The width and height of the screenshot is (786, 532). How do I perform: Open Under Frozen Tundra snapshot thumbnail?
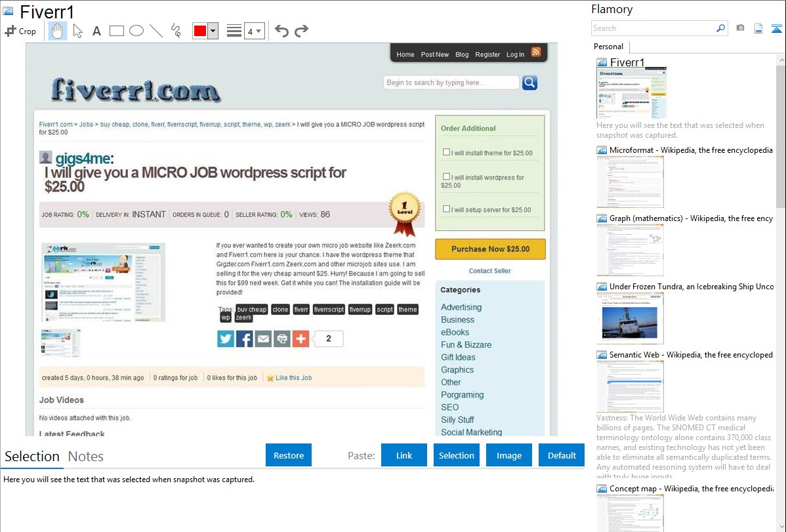click(630, 318)
